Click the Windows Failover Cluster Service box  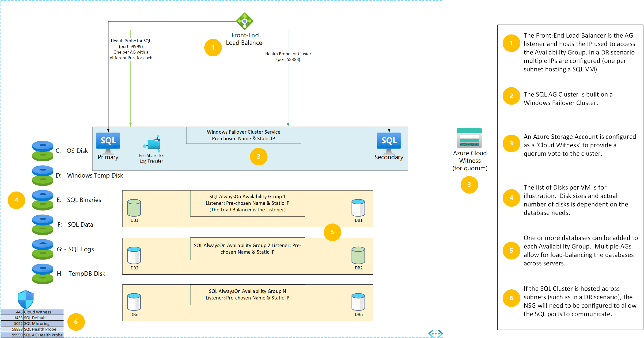[x=243, y=135]
